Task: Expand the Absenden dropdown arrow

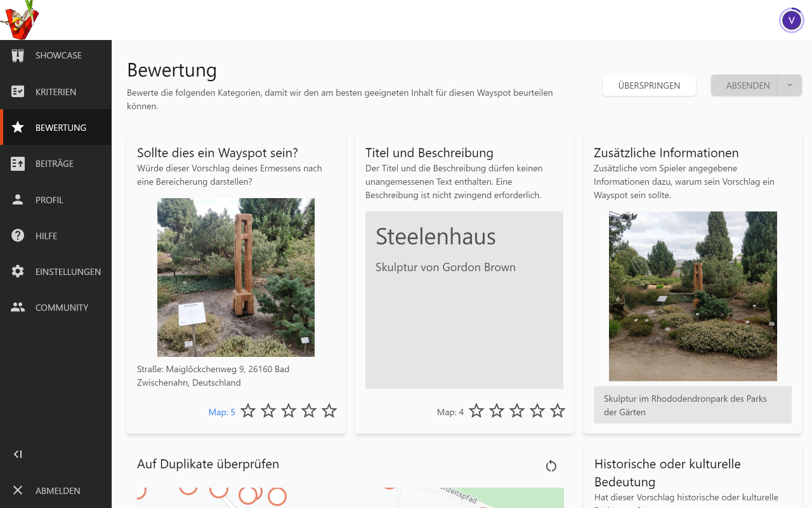Action: click(x=789, y=85)
